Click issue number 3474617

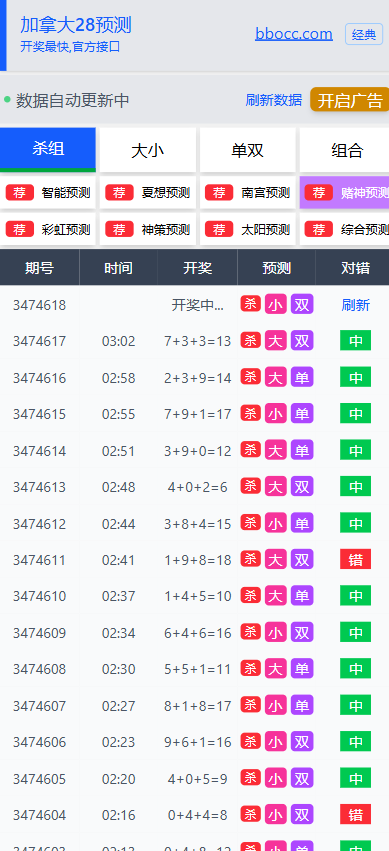[39, 341]
